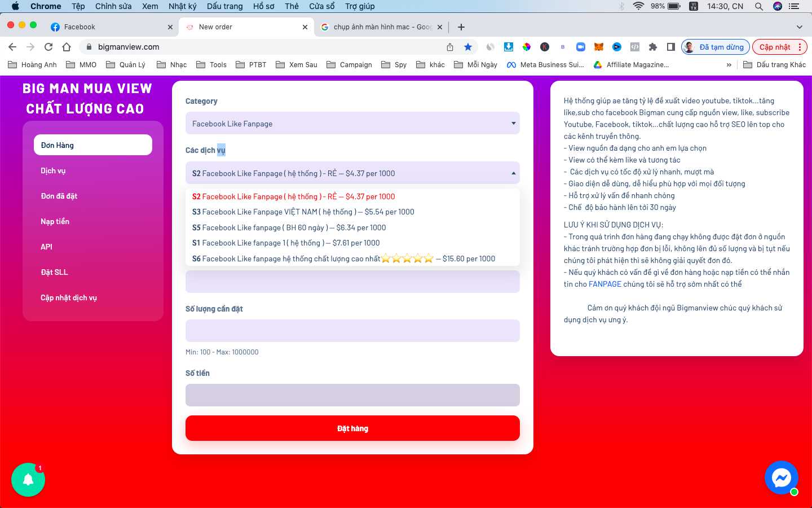Open Siri from the menu bar

778,6
